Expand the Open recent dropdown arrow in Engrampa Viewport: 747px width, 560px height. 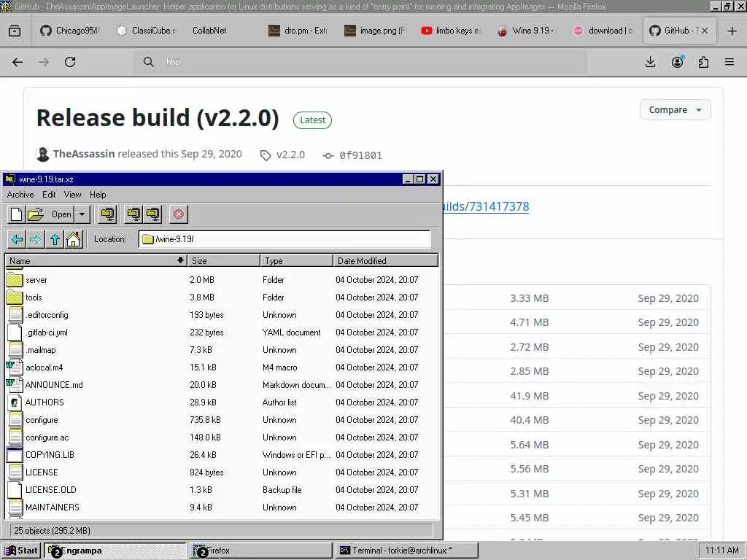(82, 214)
